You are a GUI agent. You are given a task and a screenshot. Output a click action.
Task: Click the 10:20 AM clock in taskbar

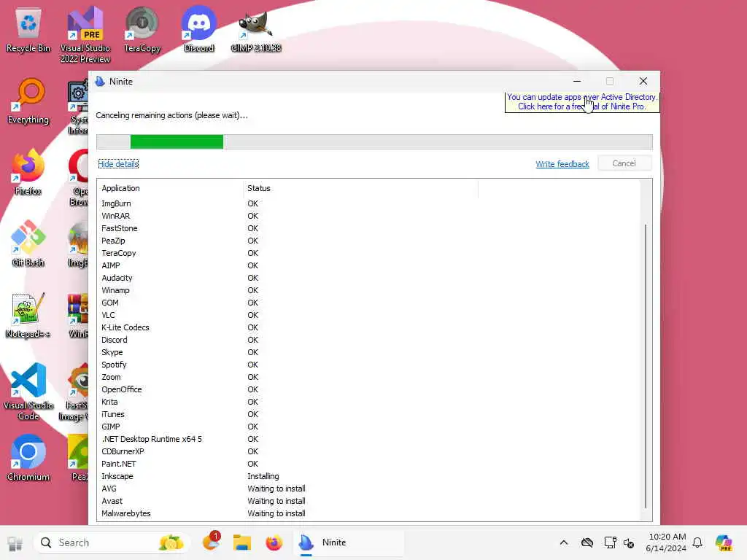[667, 537]
